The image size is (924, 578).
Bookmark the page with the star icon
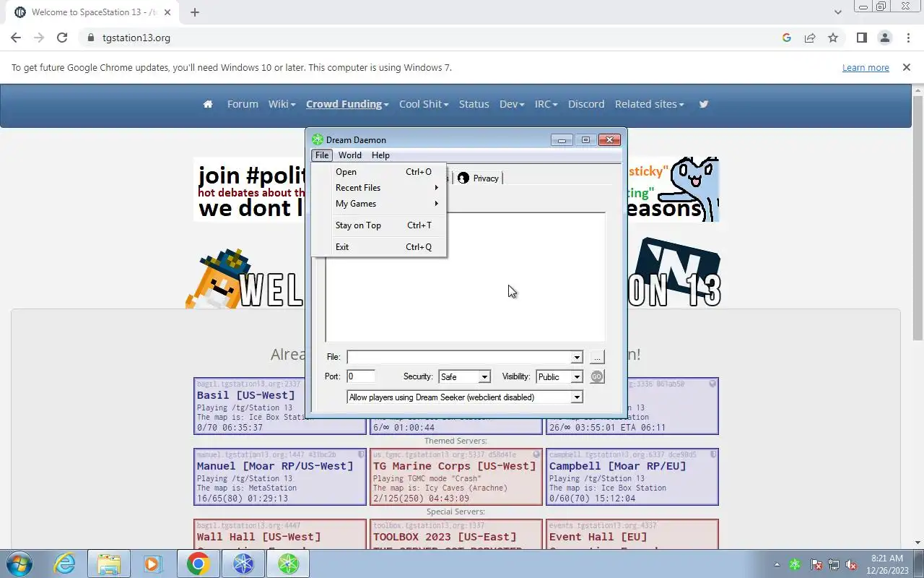pyautogui.click(x=833, y=38)
